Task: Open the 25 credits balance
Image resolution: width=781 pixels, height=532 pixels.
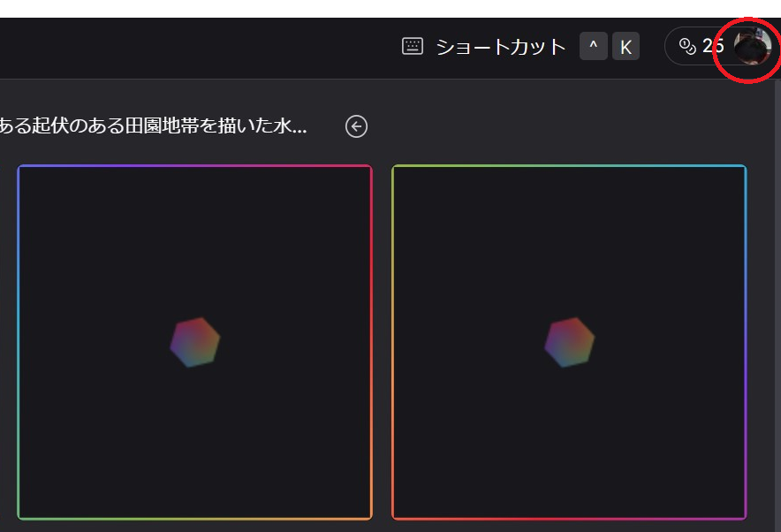Action: click(713, 47)
